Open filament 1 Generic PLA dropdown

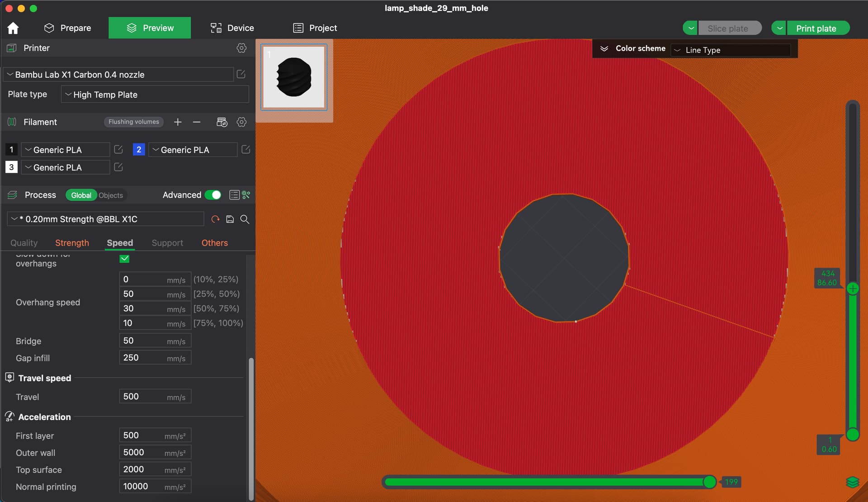click(x=66, y=150)
